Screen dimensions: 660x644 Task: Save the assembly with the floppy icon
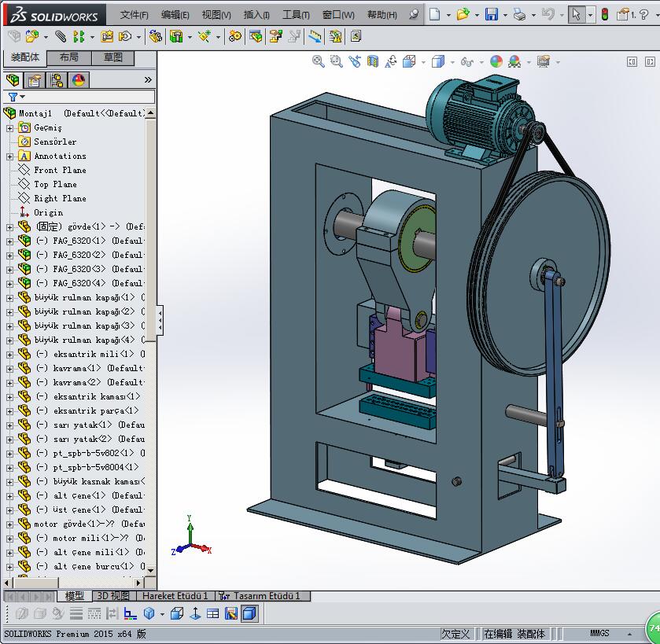(491, 15)
